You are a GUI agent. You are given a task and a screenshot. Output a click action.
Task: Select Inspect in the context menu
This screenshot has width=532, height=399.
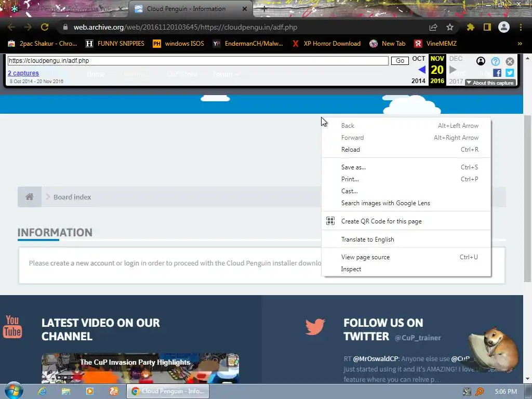[x=406, y=269]
